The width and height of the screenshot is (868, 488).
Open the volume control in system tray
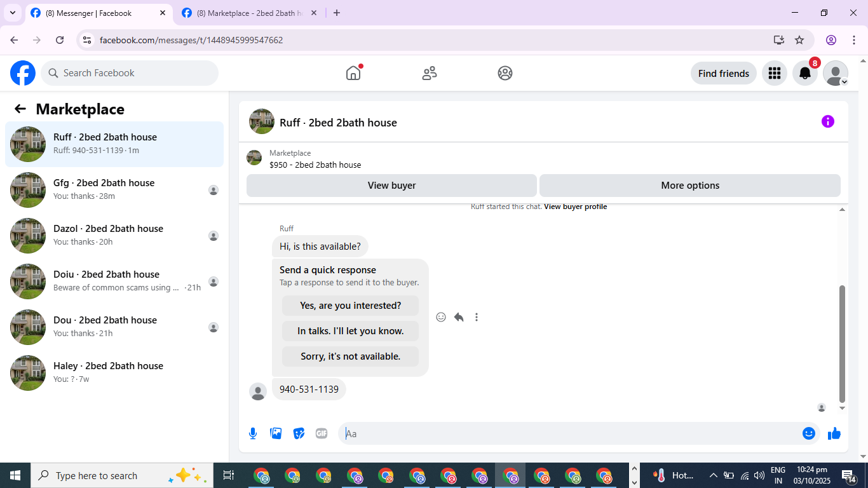coord(759,475)
